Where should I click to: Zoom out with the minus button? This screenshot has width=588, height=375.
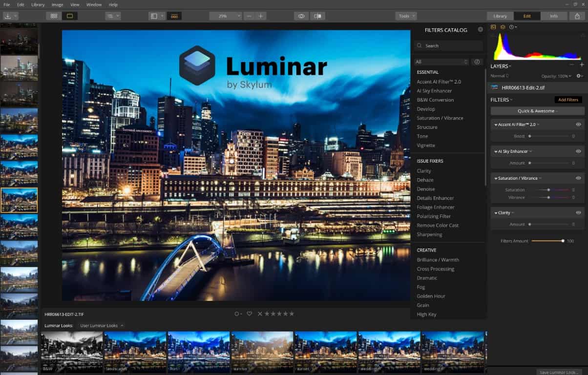point(250,16)
